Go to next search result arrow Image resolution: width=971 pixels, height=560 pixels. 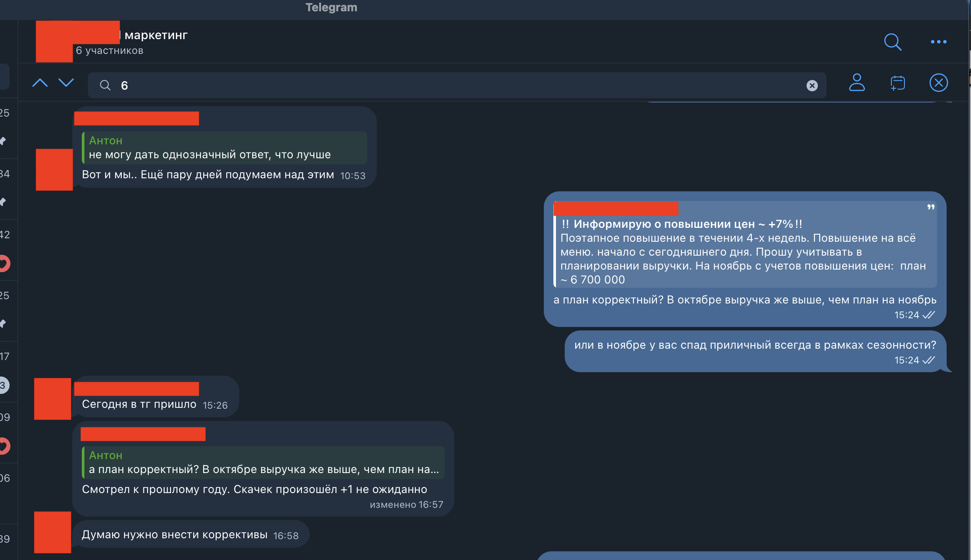click(66, 83)
